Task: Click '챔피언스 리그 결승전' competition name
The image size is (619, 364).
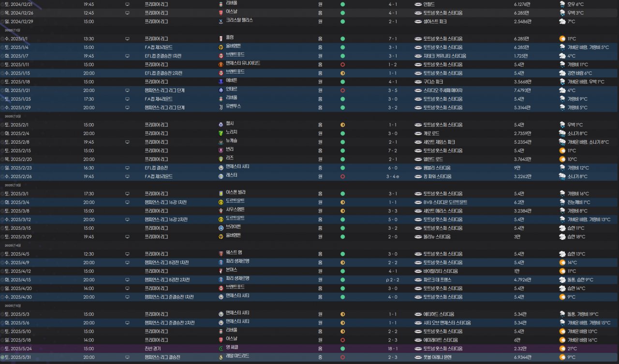Action: 162,357
